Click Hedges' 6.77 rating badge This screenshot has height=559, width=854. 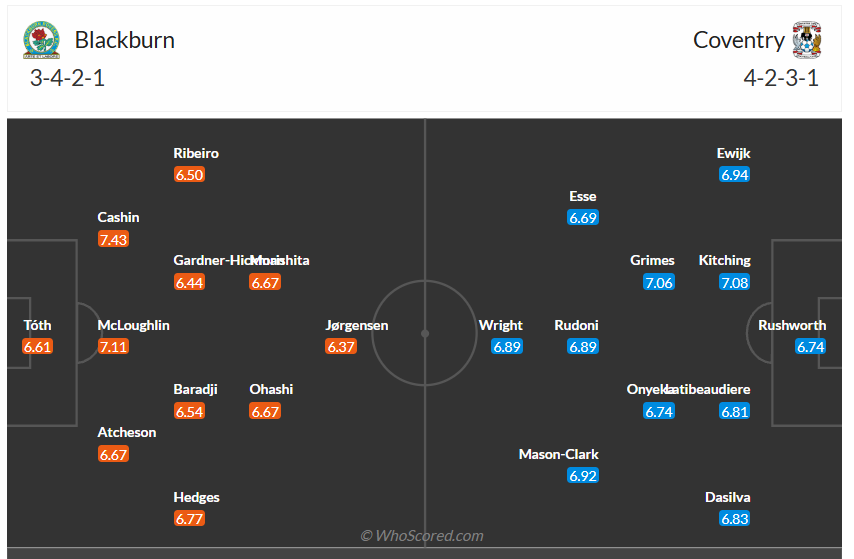190,518
